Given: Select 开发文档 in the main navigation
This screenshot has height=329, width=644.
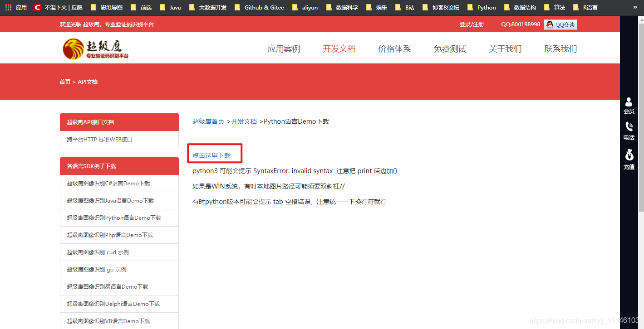Looking at the screenshot, I should coord(339,49).
